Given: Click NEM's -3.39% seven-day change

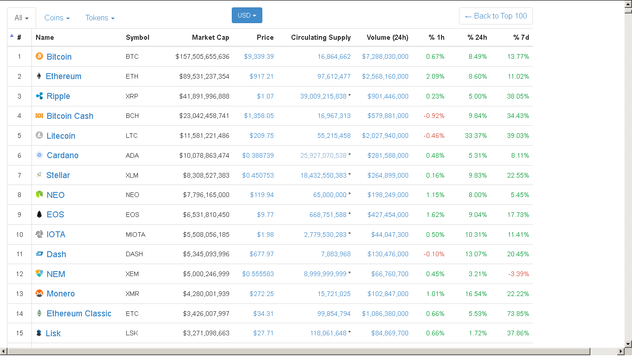Looking at the screenshot, I should [x=519, y=274].
